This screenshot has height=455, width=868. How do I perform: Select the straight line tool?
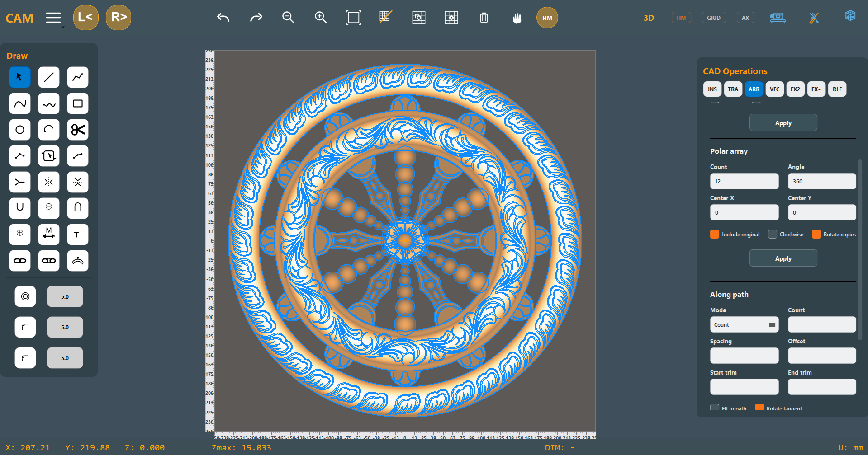tap(49, 77)
